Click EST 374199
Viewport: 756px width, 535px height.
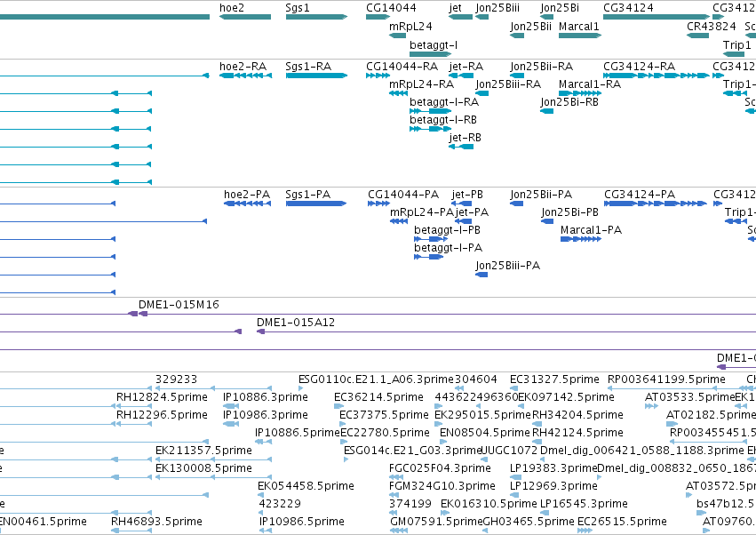click(x=393, y=513)
